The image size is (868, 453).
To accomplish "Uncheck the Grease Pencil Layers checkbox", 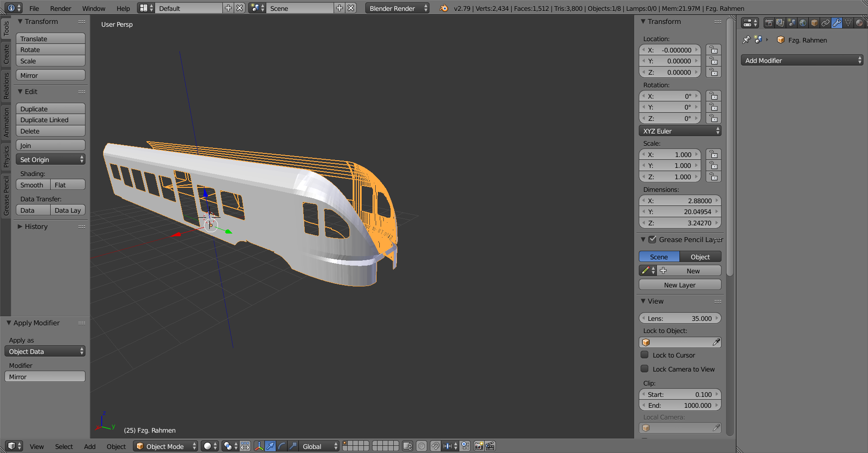I will click(652, 239).
